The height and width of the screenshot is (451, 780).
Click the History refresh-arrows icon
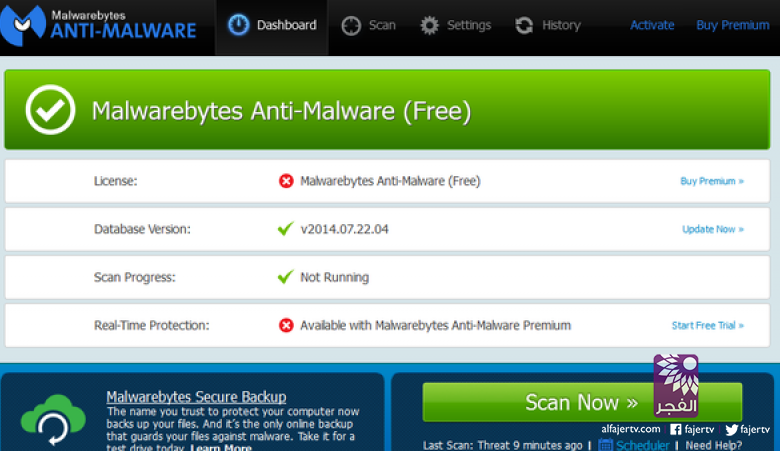(524, 25)
